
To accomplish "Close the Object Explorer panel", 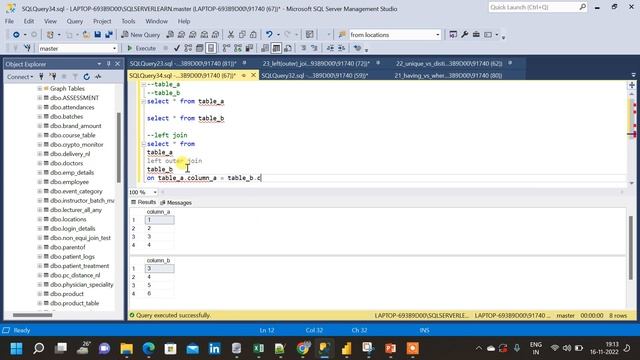I will pos(118,64).
